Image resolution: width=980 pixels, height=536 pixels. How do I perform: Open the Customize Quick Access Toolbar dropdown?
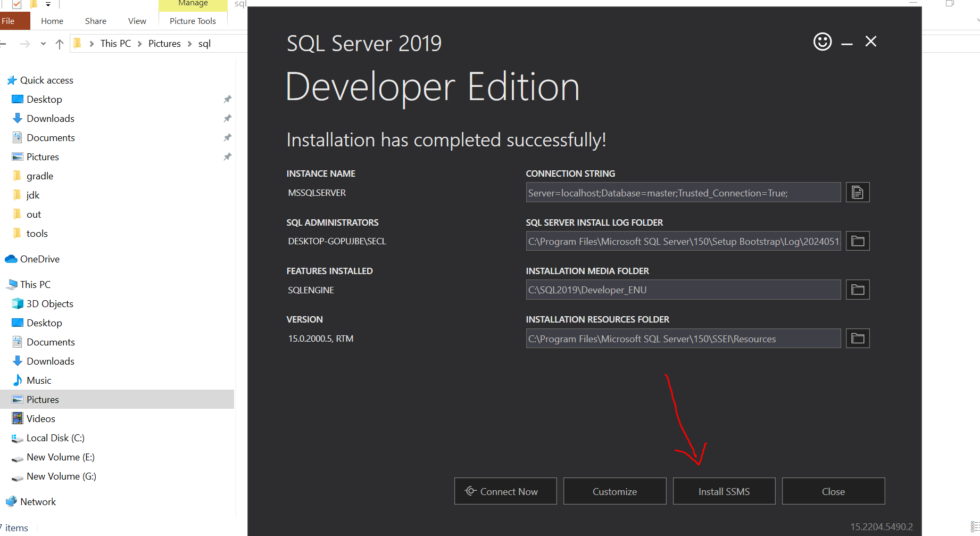[x=48, y=4]
